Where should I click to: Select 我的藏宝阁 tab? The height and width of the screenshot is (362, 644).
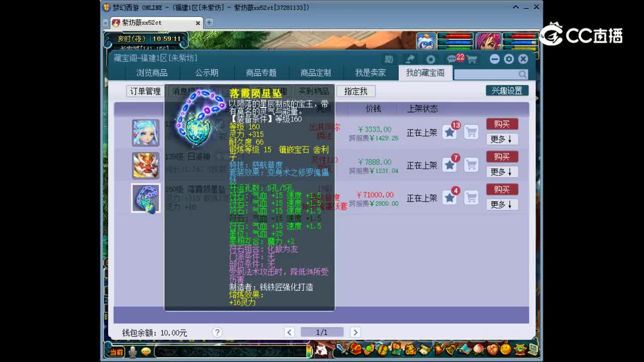425,73
